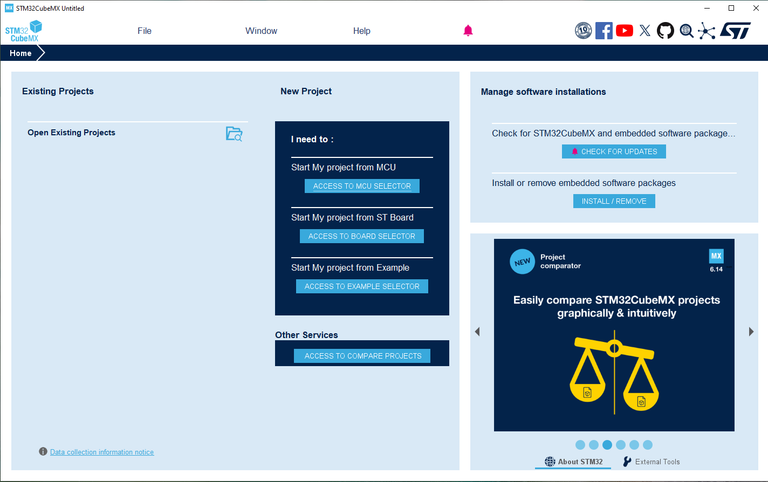Viewport: 768px width, 482px height.
Task: Click 'Install or remove embedded software packages' text
Action: coord(584,183)
